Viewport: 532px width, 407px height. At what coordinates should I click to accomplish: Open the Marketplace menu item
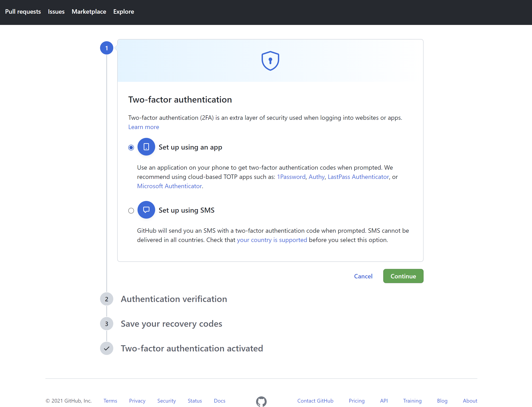click(89, 11)
